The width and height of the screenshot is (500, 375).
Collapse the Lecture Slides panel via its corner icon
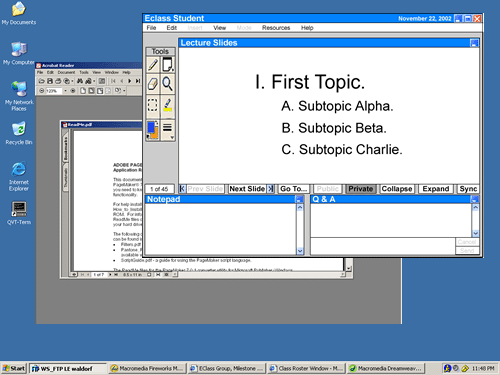pyautogui.click(x=474, y=43)
